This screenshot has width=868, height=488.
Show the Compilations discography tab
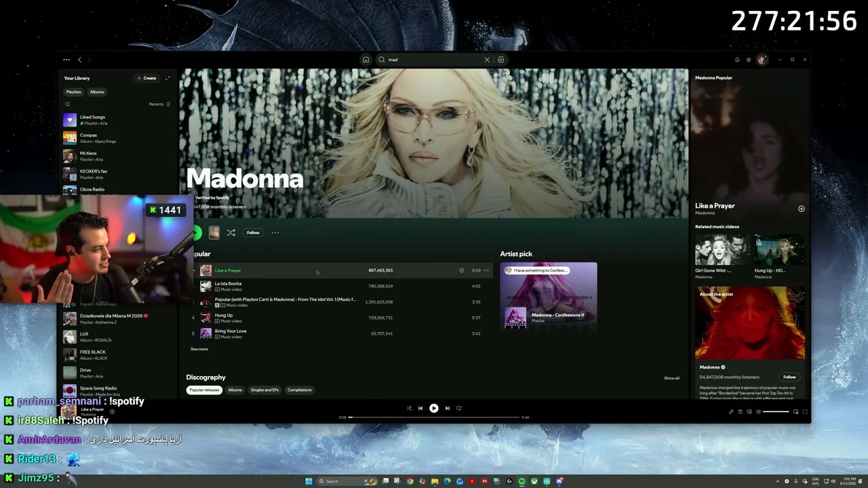click(299, 390)
